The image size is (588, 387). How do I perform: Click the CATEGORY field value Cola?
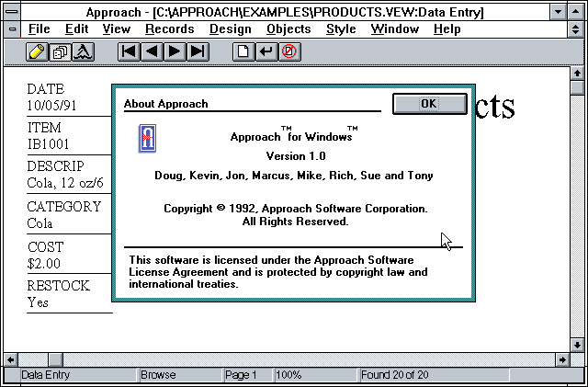(40, 223)
